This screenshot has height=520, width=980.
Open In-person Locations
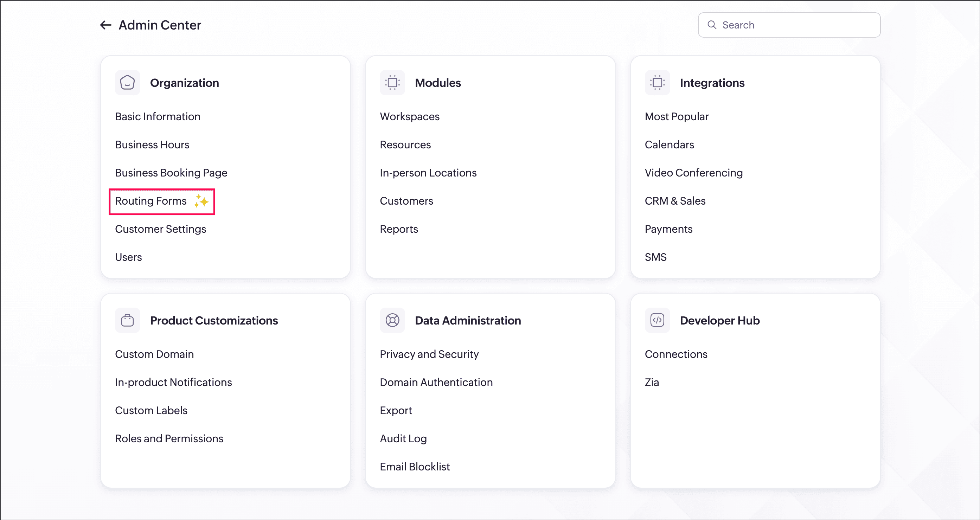point(428,173)
